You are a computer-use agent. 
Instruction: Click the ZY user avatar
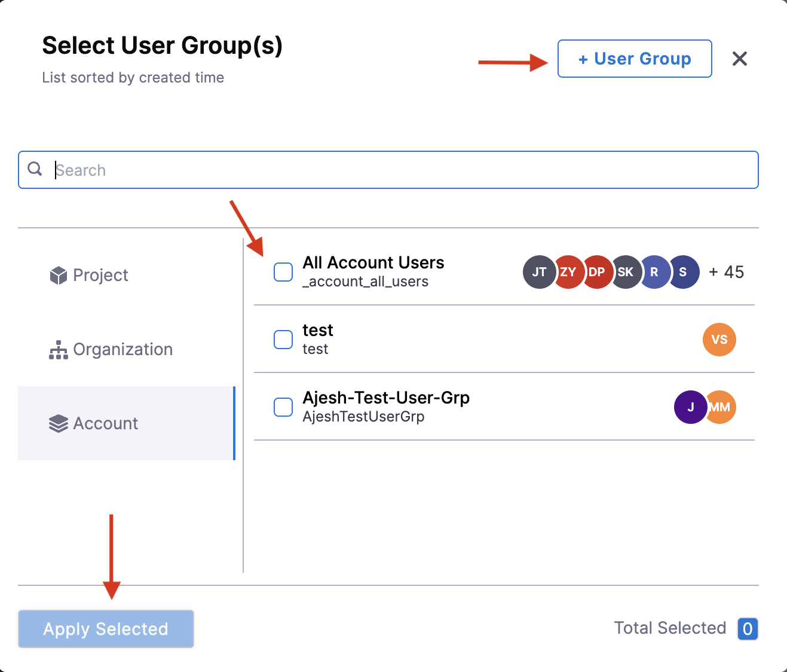click(568, 273)
